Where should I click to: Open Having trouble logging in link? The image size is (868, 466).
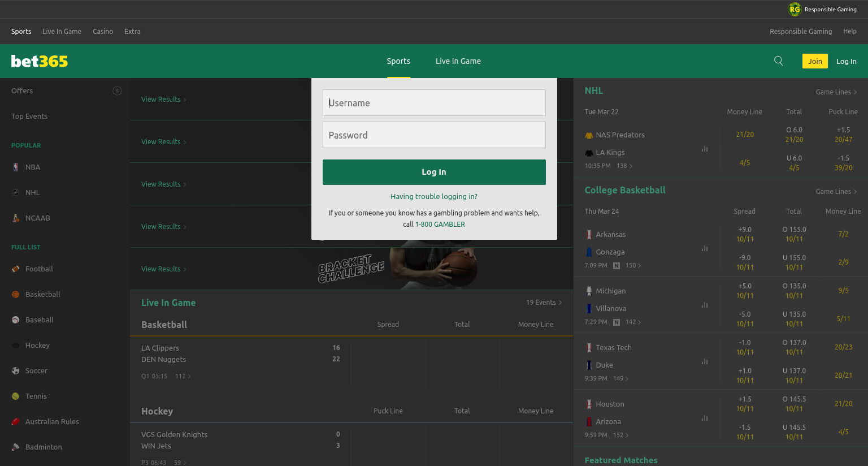click(434, 196)
